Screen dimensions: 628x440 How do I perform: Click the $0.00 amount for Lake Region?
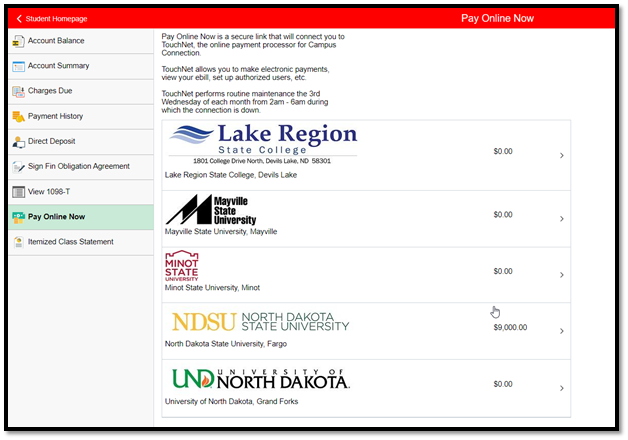click(503, 151)
